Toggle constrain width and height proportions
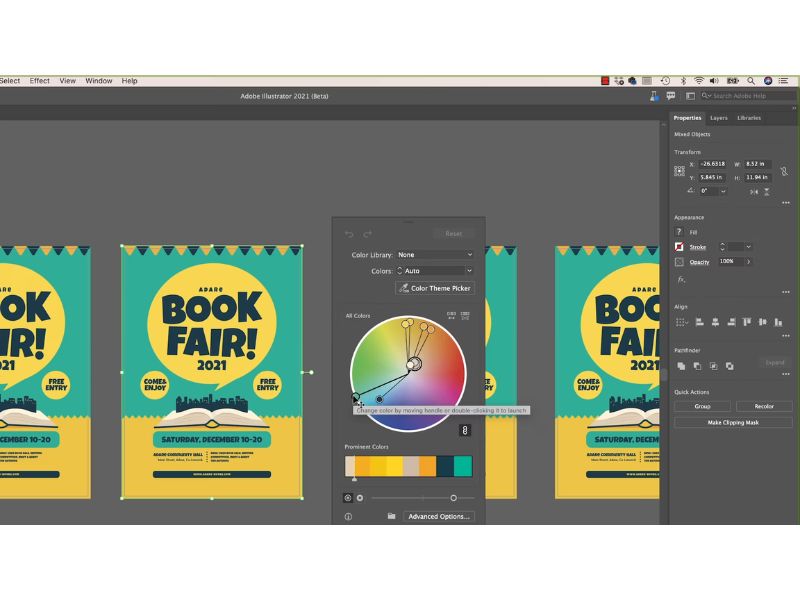Screen dimensions: 800x600 (x=784, y=171)
